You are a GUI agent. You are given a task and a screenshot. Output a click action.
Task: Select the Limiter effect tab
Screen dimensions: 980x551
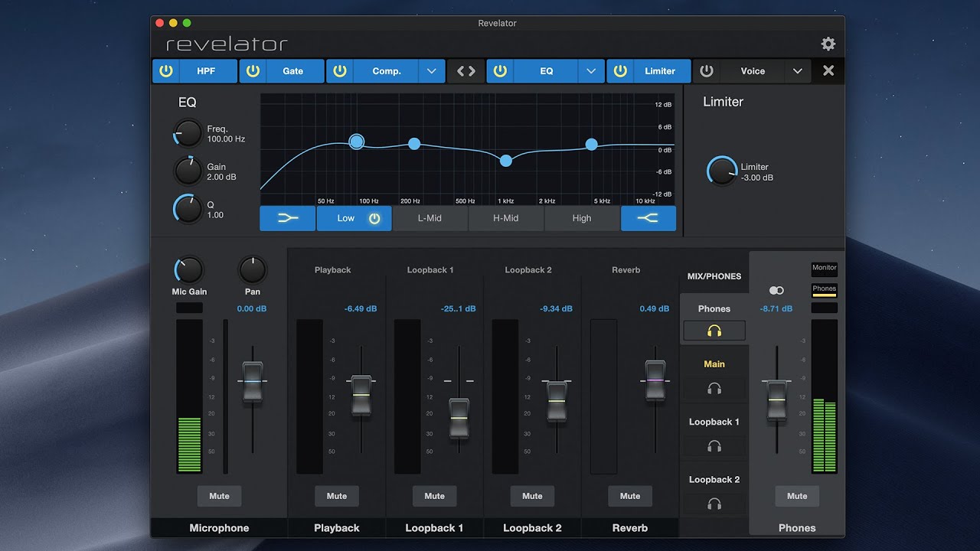click(660, 71)
